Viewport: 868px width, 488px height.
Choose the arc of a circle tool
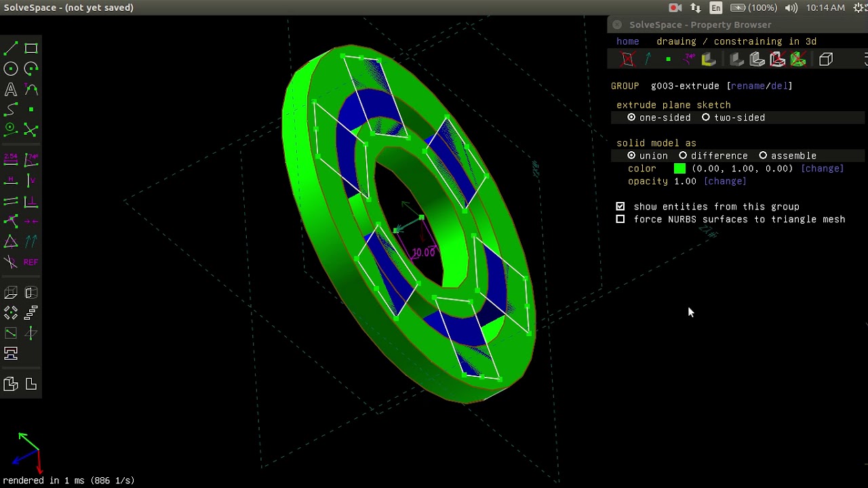tap(31, 68)
